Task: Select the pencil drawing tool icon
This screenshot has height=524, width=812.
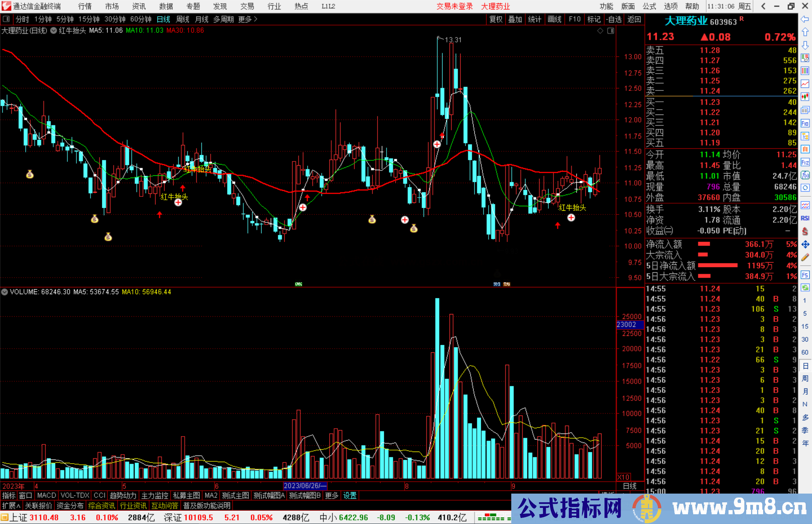Action: [805, 257]
